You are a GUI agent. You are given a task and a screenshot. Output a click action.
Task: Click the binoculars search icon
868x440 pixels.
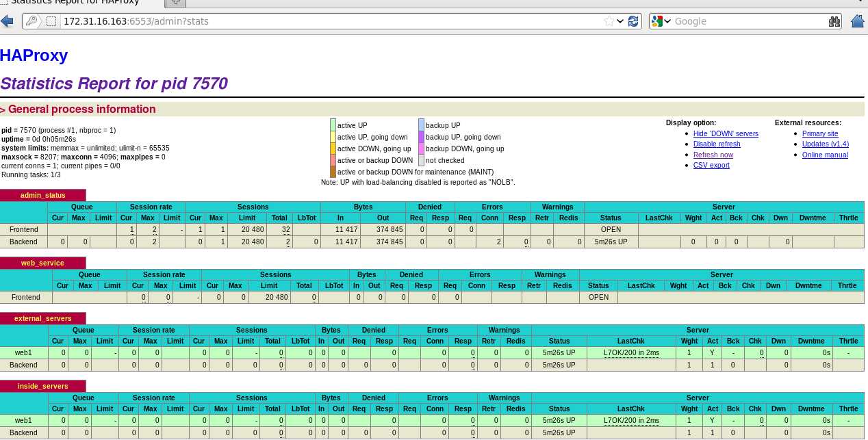click(x=834, y=21)
